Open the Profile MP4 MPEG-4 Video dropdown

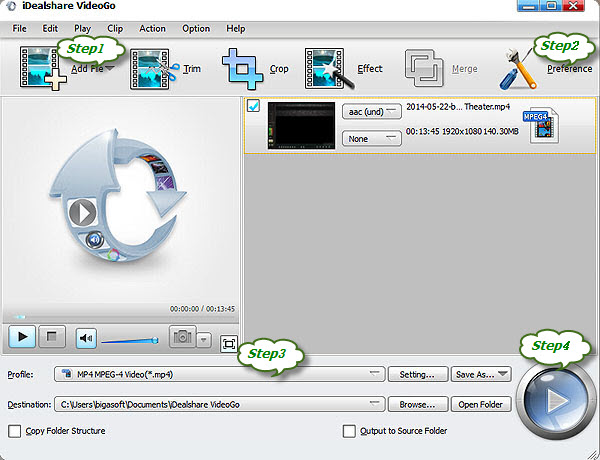click(219, 374)
